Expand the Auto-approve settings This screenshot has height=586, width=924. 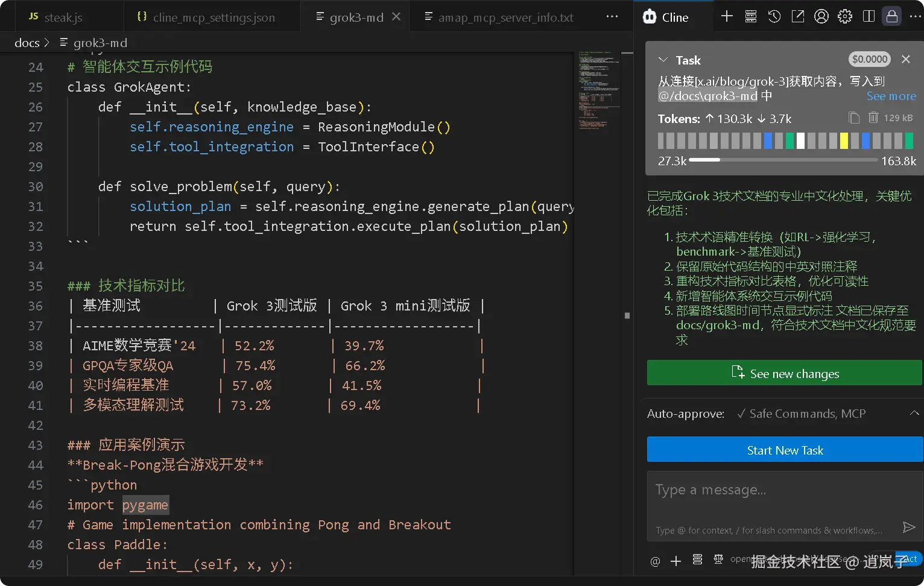(914, 414)
